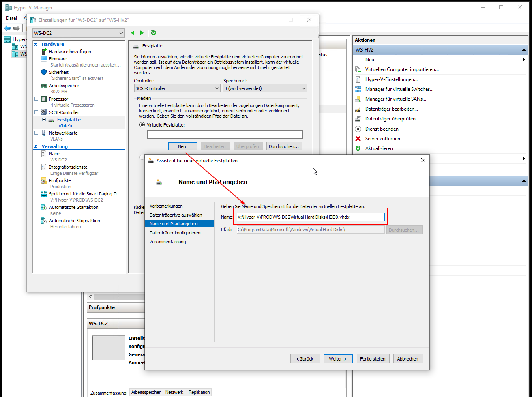Click the Zurück button in the wizard

pos(305,359)
